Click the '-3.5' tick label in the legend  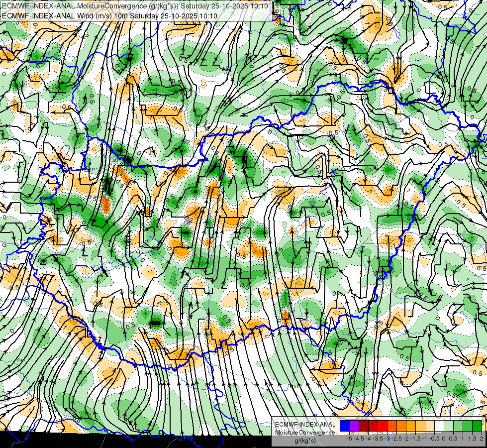[x=378, y=439]
